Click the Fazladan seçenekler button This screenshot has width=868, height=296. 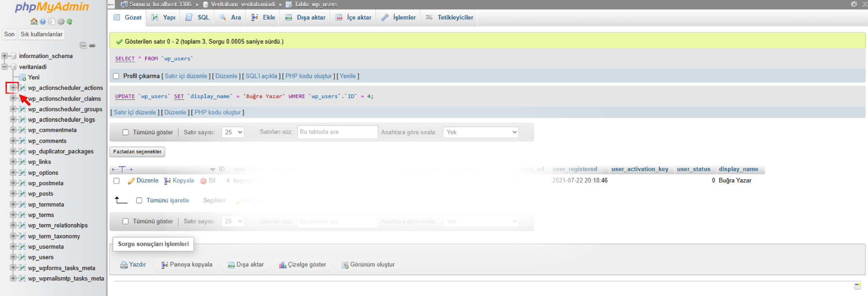137,152
